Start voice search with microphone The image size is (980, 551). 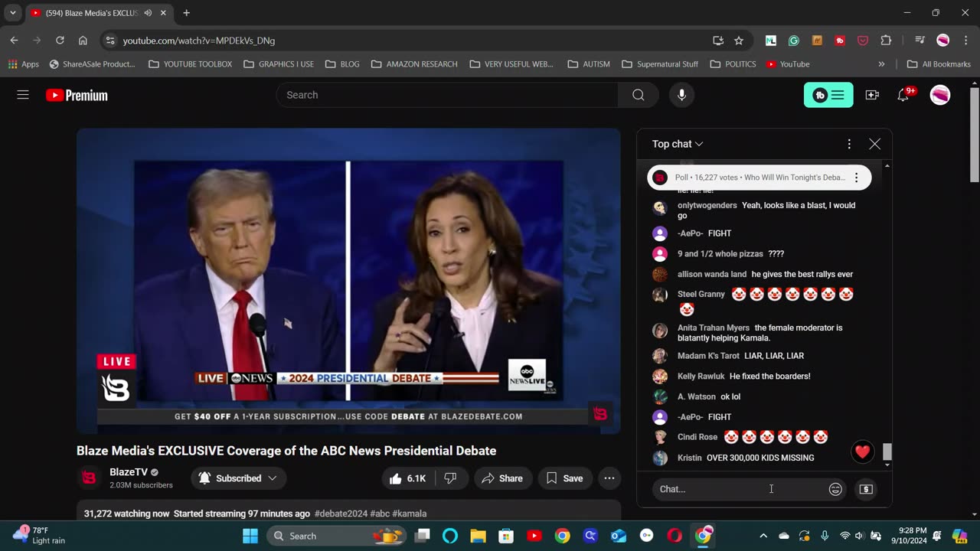click(681, 95)
